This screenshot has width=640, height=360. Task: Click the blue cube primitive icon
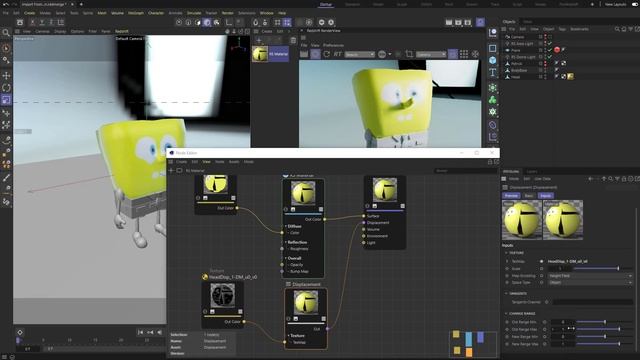pyautogui.click(x=493, y=60)
